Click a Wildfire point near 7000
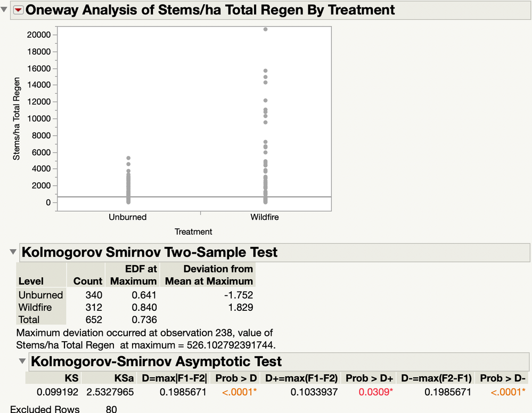The height and width of the screenshot is (413, 532). 265,142
